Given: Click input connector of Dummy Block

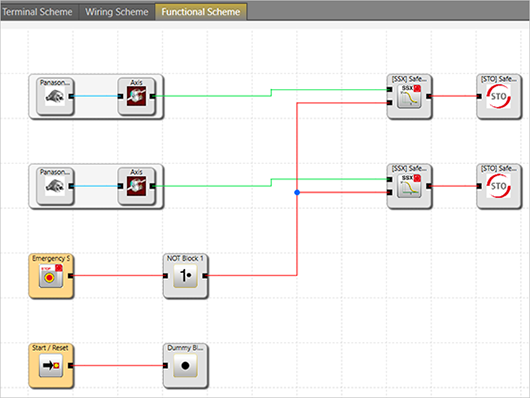Looking at the screenshot, I should click(x=166, y=366).
